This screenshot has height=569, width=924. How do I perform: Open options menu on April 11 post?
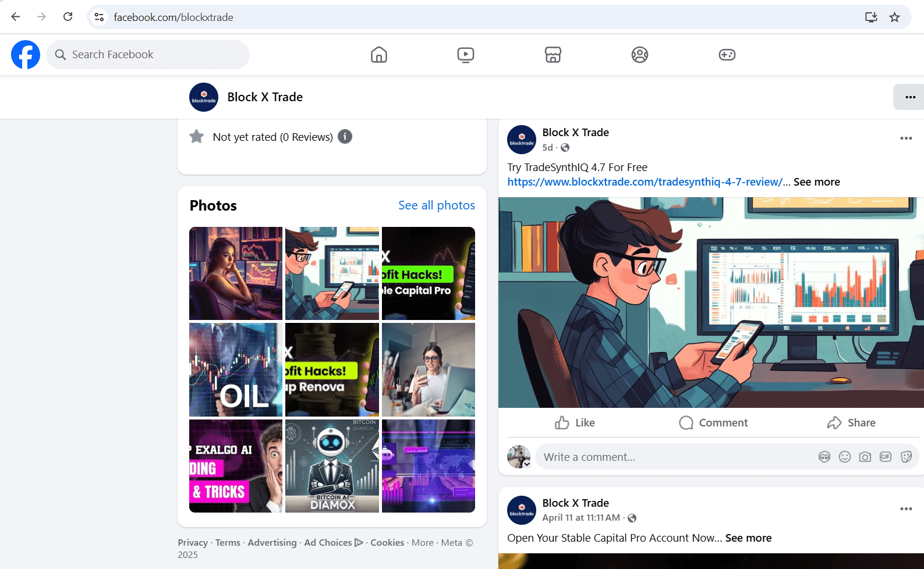tap(906, 509)
